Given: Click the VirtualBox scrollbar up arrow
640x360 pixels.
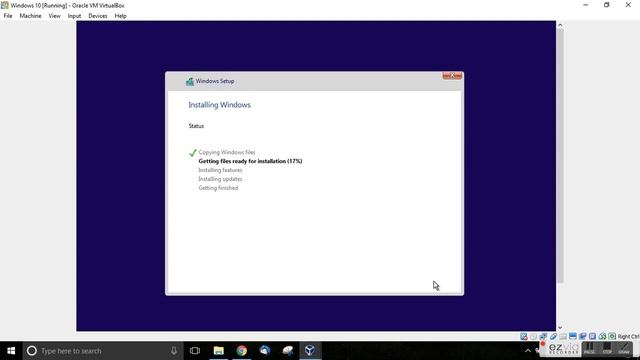Looking at the screenshot, I should (x=560, y=25).
